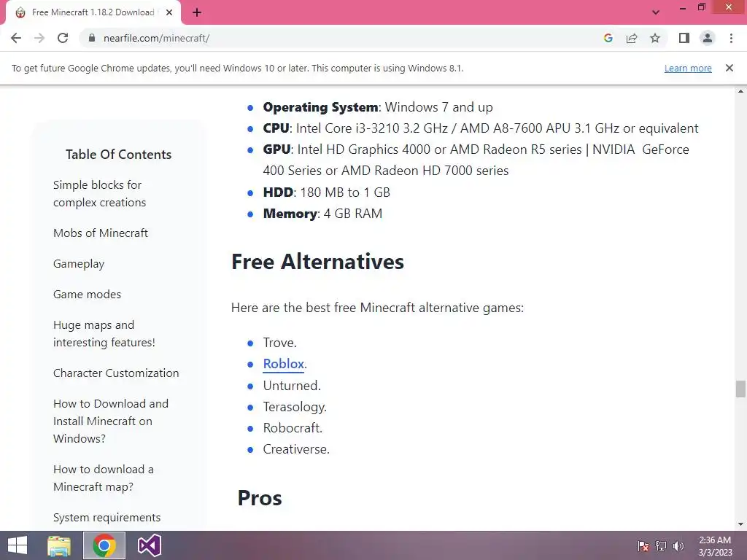Click the Creativerse list item
Screen dimensions: 747x560
[x=296, y=449]
